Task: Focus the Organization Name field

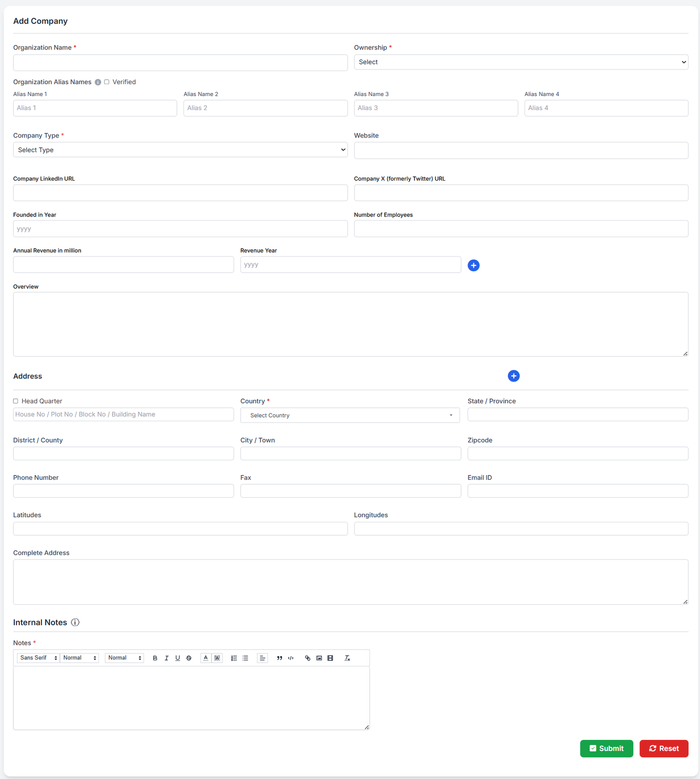Action: [180, 63]
